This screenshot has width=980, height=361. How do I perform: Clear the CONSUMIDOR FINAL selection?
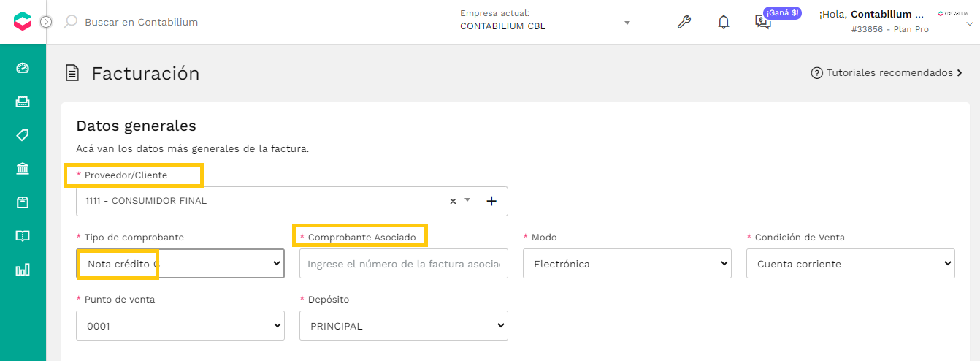[453, 201]
